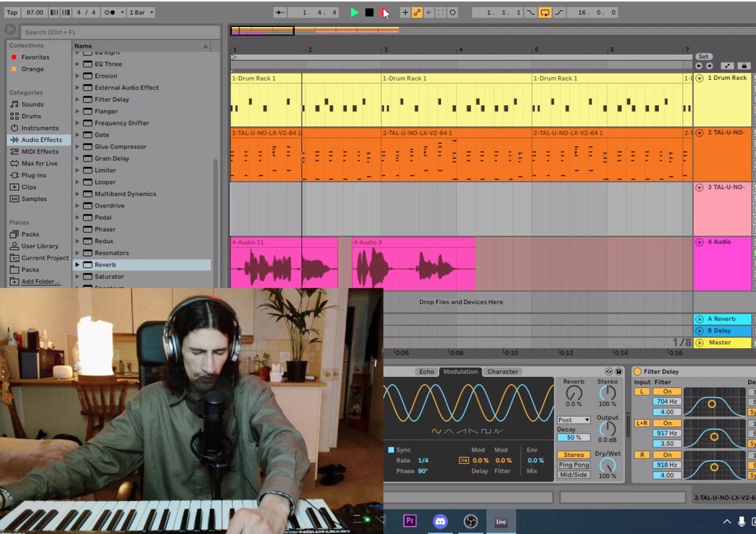Expand the Limiter folder

coord(78,171)
